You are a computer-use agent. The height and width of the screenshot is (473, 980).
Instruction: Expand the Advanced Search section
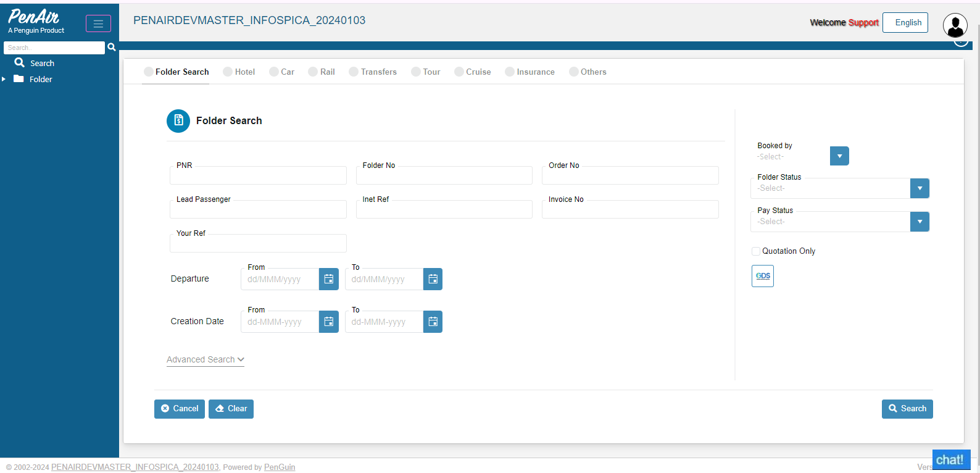(x=205, y=359)
